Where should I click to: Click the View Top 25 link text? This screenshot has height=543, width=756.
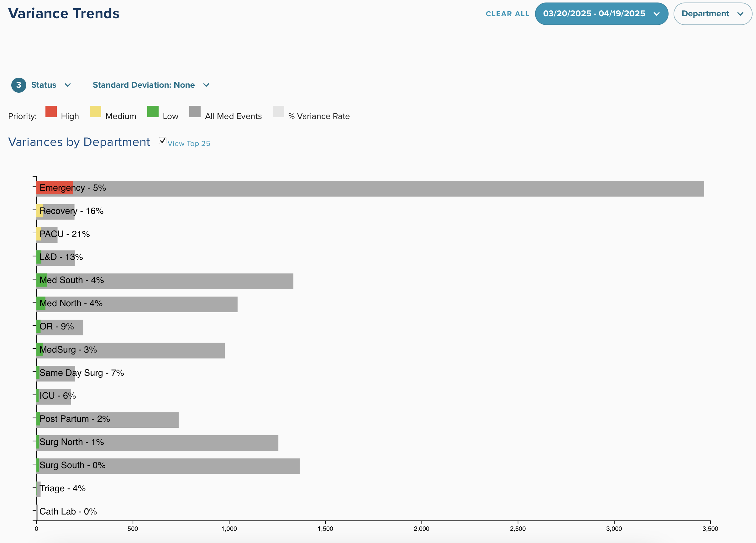pyautogui.click(x=189, y=143)
